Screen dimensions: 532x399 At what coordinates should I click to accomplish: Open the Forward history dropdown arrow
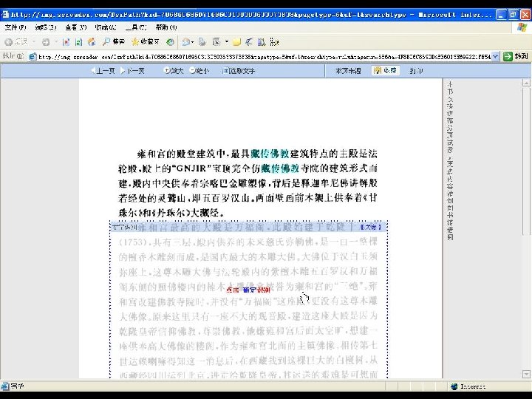56,41
